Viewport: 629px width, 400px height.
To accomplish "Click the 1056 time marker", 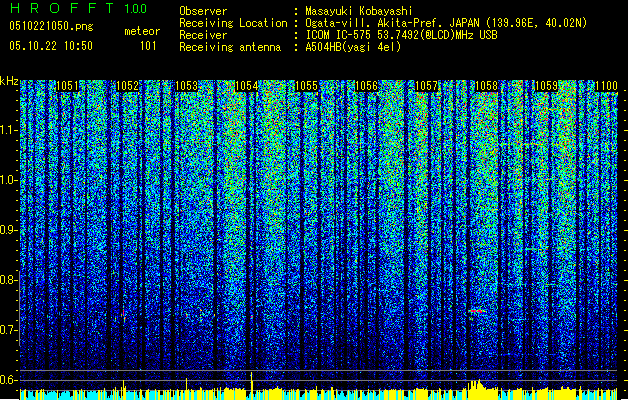I will [367, 86].
